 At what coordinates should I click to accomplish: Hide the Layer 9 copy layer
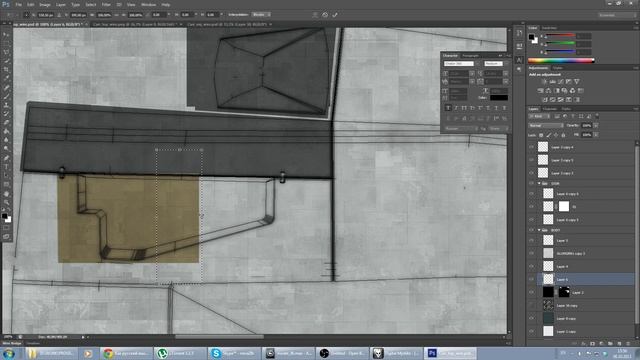coord(531,318)
